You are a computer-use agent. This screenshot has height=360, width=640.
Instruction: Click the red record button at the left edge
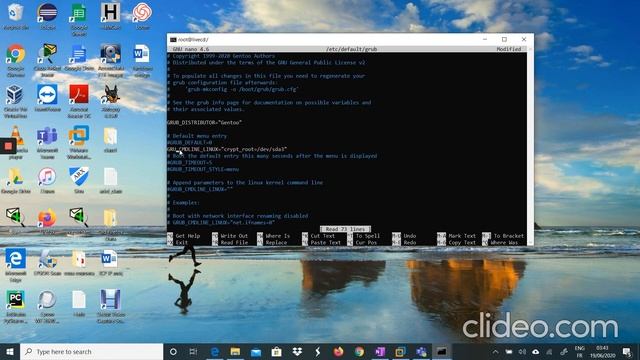tap(8, 146)
